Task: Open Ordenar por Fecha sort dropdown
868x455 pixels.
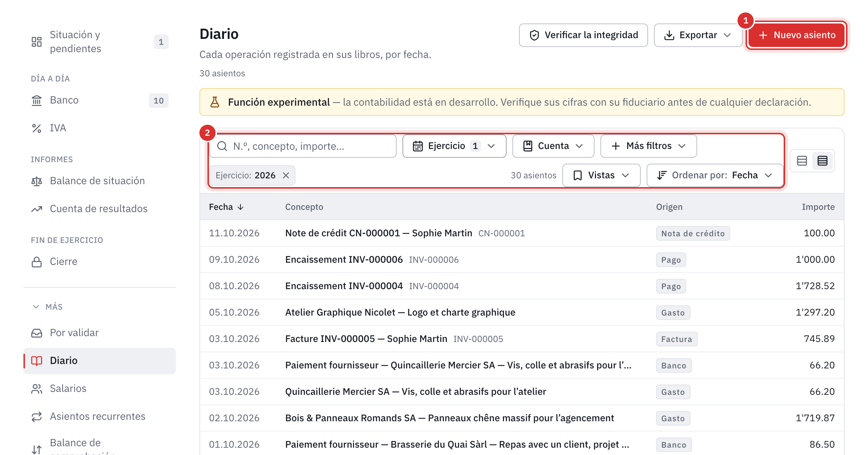Action: (x=715, y=175)
